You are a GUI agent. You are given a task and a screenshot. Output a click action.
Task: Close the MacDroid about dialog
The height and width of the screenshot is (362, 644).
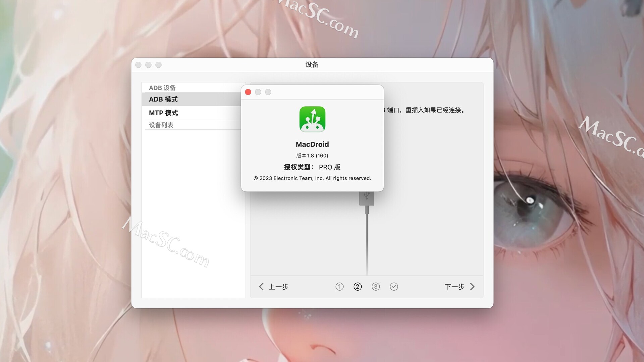click(248, 92)
